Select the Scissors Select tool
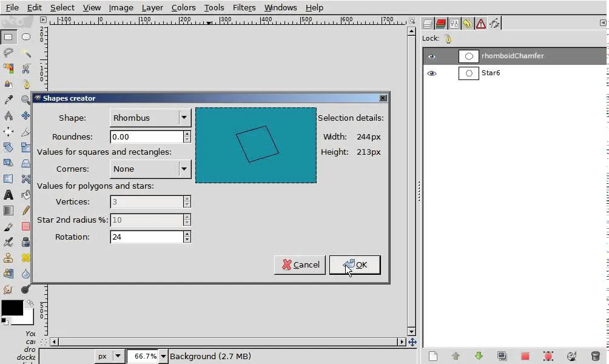Image resolution: width=609 pixels, height=364 pixels. click(x=26, y=69)
